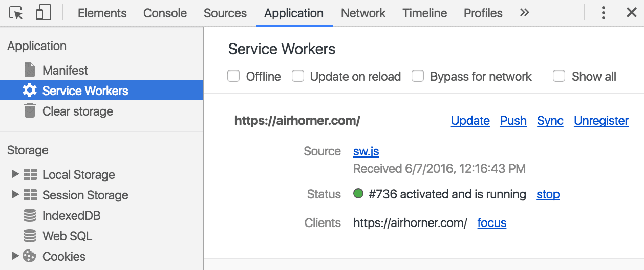Click the Manifest document icon
The image size is (644, 270).
(30, 70)
